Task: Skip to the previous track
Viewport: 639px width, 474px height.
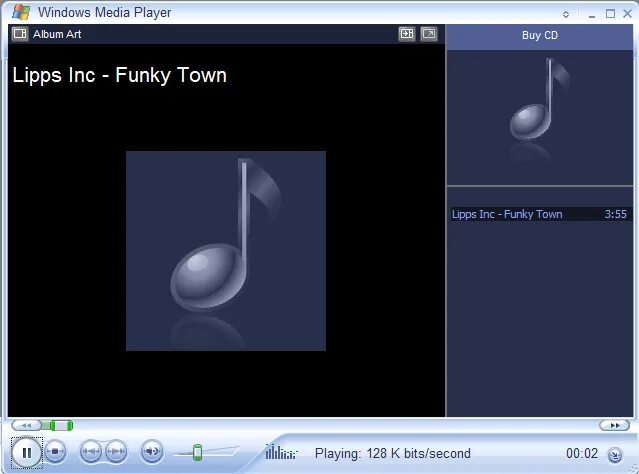Action: (90, 451)
